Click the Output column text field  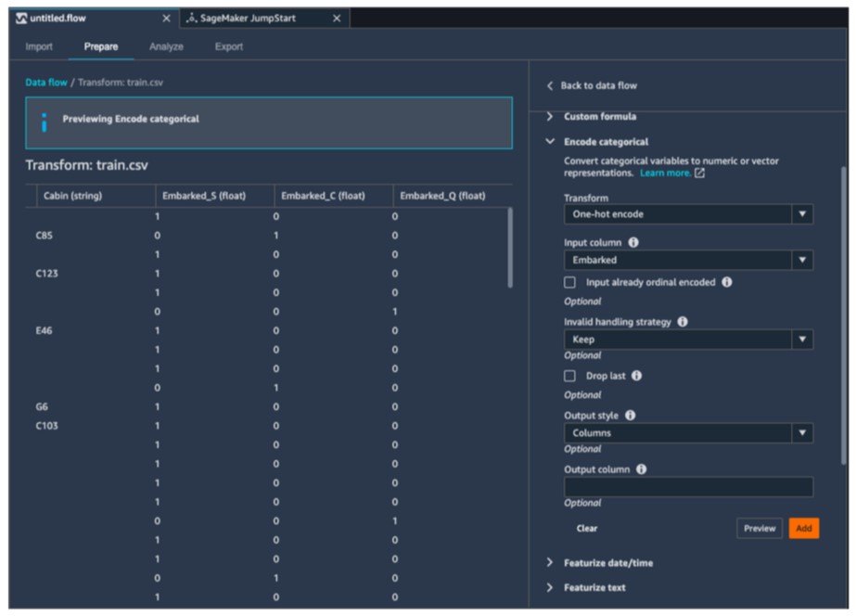click(x=688, y=487)
